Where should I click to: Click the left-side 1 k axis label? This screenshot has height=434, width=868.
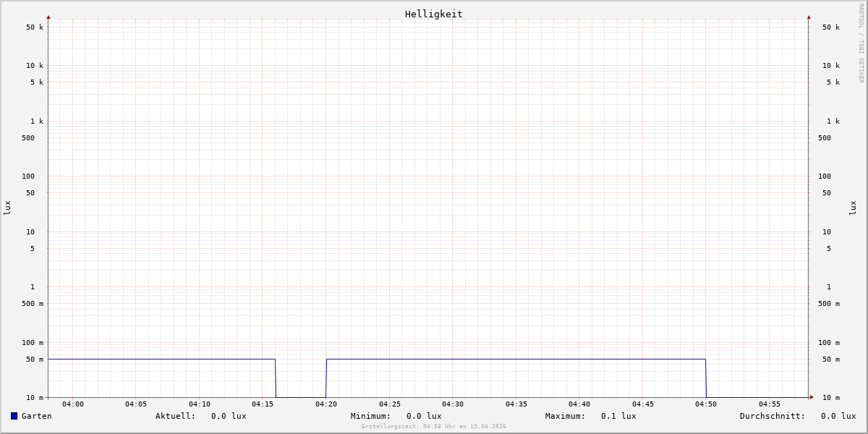coord(36,122)
